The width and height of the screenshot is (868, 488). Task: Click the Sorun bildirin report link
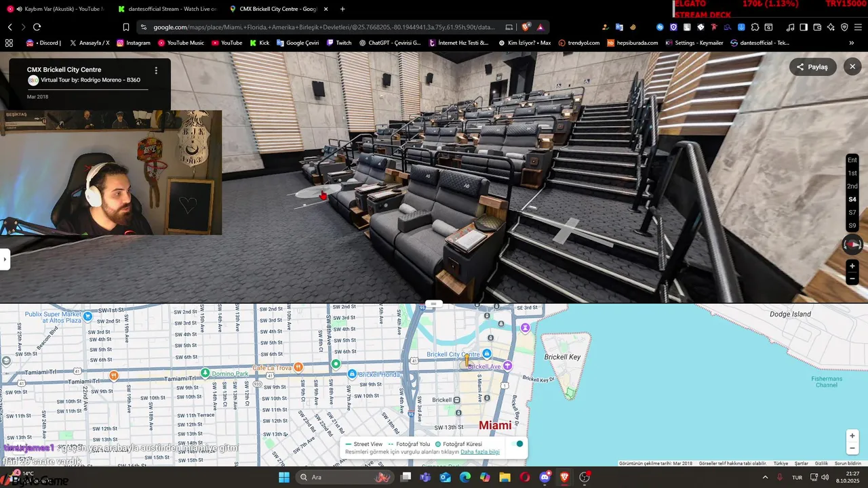coord(848,464)
